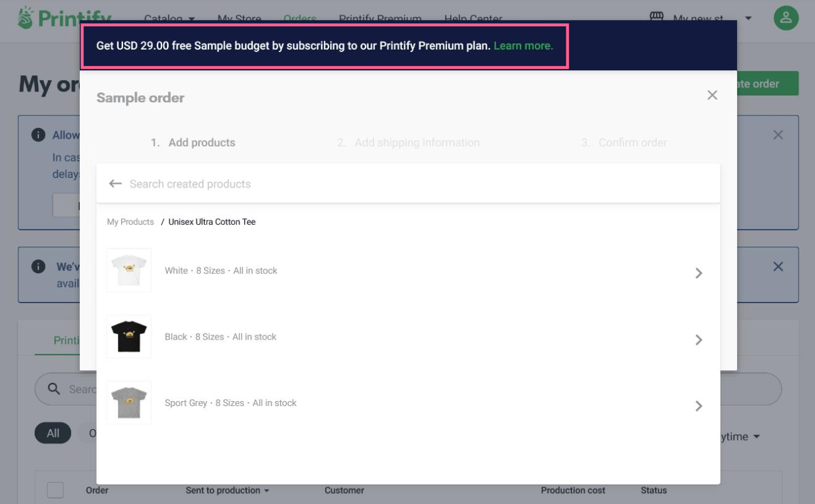Switch to the Orders menu item
This screenshot has height=504, width=815.
click(x=300, y=18)
